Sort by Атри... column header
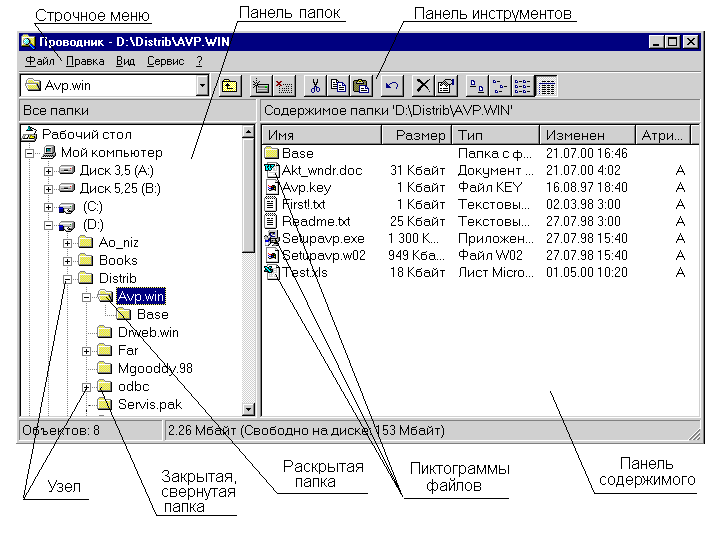717x536 pixels. (663, 135)
